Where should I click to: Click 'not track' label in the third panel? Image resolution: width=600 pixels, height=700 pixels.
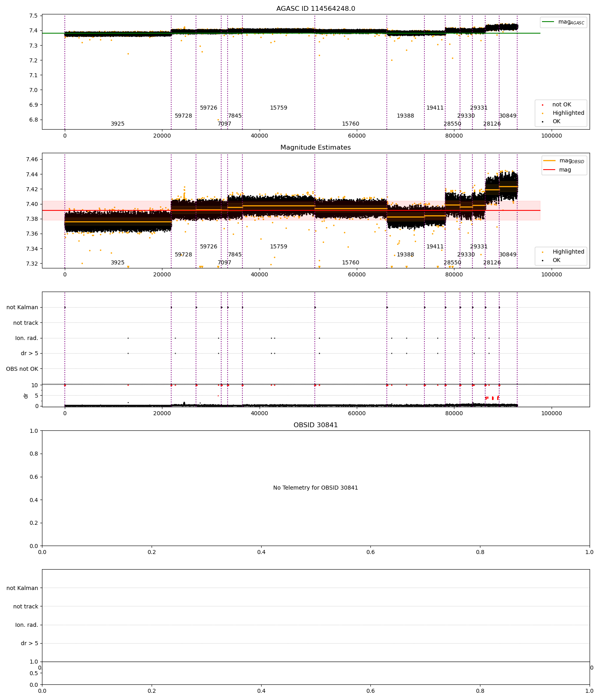pos(26,323)
